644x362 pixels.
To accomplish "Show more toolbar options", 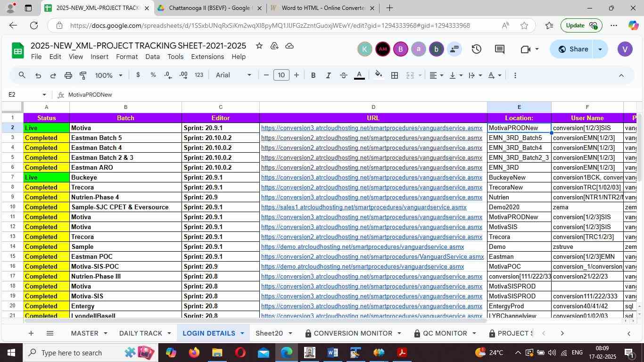I will pos(515,75).
